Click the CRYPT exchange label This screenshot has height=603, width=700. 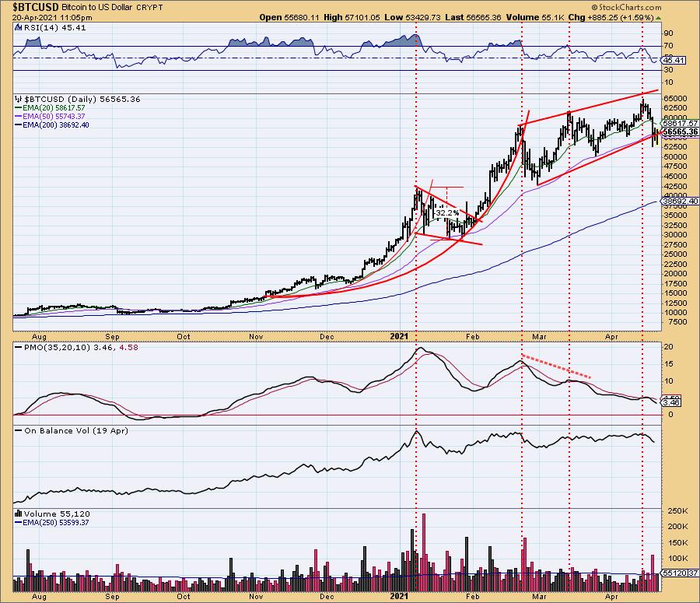[x=149, y=8]
